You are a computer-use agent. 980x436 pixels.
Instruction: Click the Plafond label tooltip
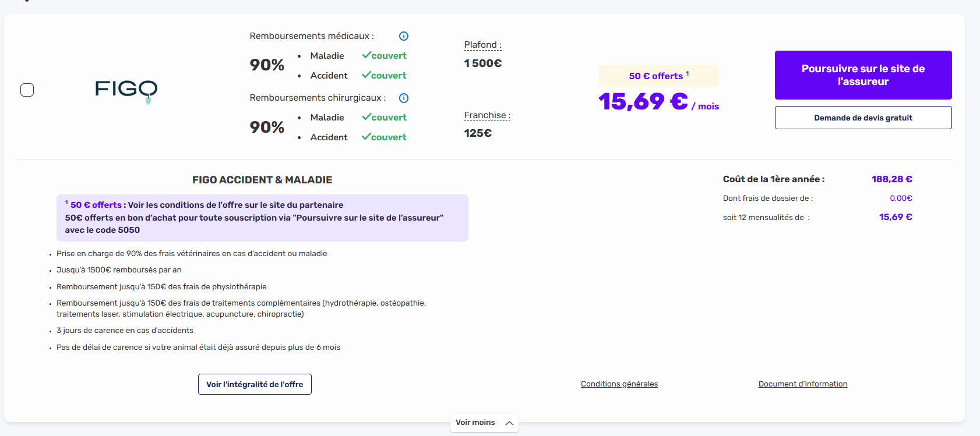click(483, 45)
